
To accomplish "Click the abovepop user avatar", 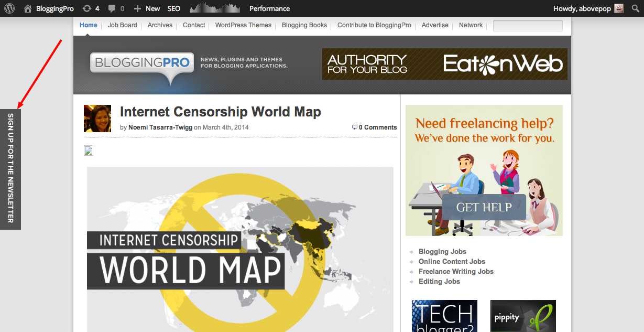I will [x=619, y=8].
